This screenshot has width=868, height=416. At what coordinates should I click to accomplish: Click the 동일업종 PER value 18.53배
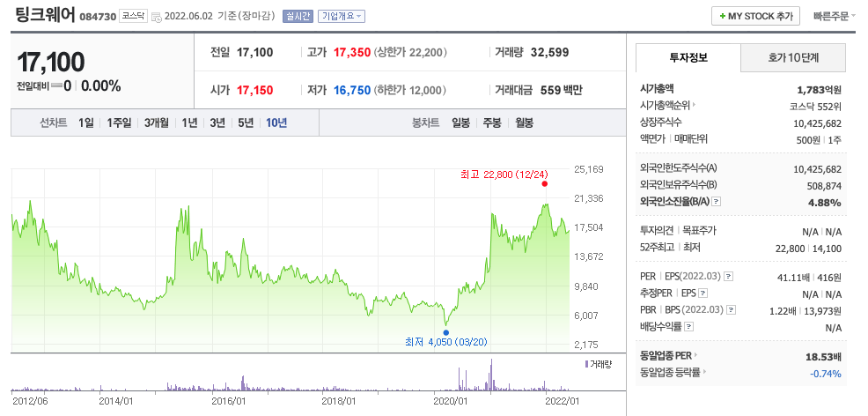point(823,356)
